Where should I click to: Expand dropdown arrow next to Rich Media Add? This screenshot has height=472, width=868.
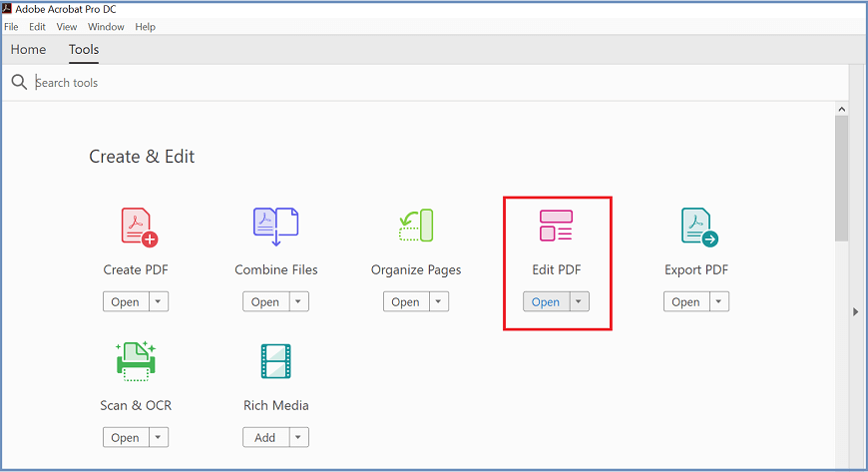298,438
